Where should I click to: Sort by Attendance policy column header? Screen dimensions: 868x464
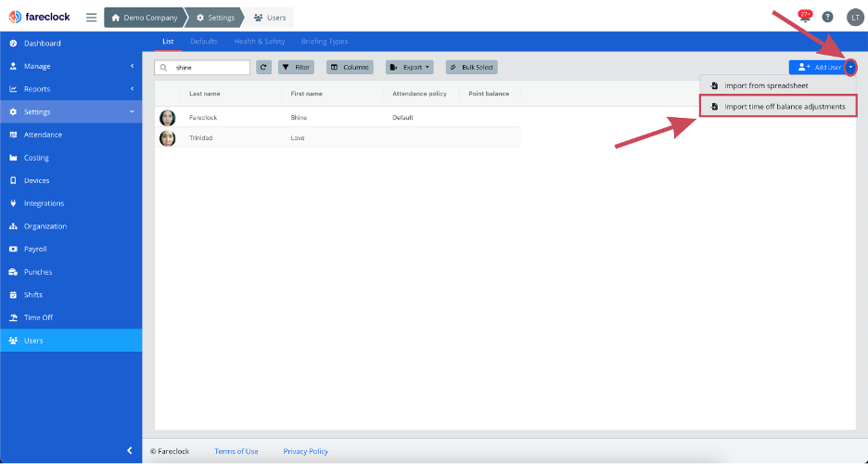[419, 94]
